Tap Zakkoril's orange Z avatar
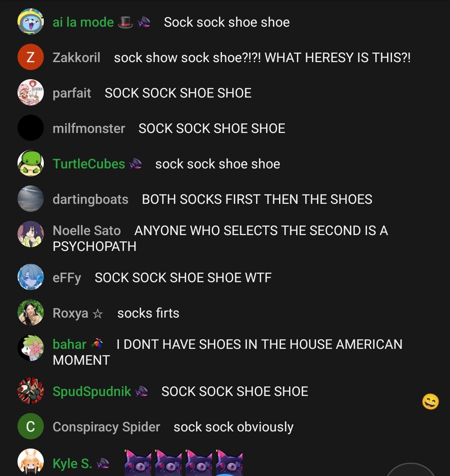This screenshot has width=450, height=476. click(30, 57)
